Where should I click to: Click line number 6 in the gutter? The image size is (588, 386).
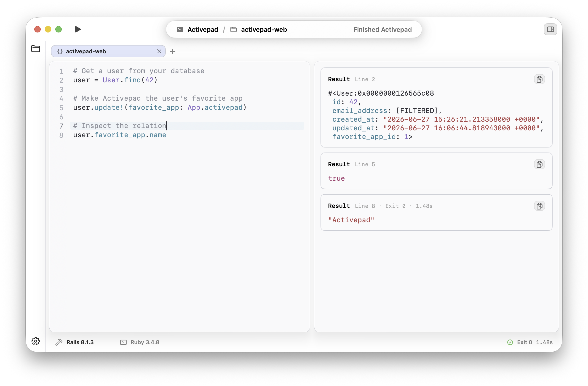coord(61,117)
